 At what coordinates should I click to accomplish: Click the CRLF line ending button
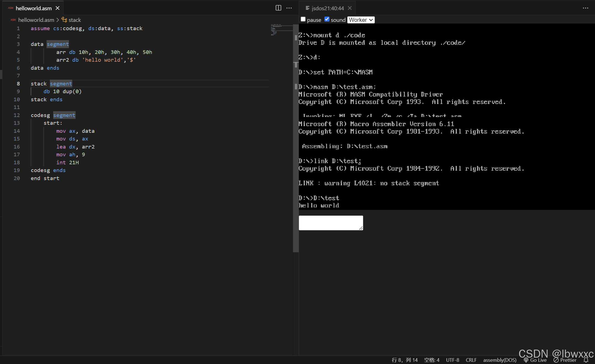pos(471,360)
